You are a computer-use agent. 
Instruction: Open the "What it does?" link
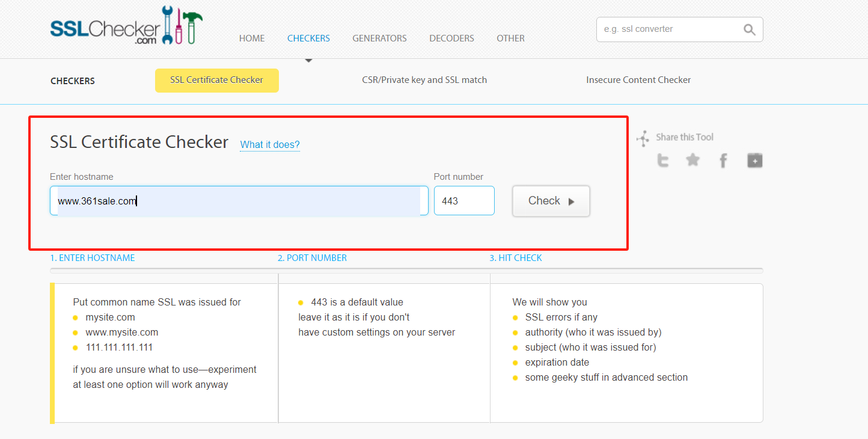270,145
